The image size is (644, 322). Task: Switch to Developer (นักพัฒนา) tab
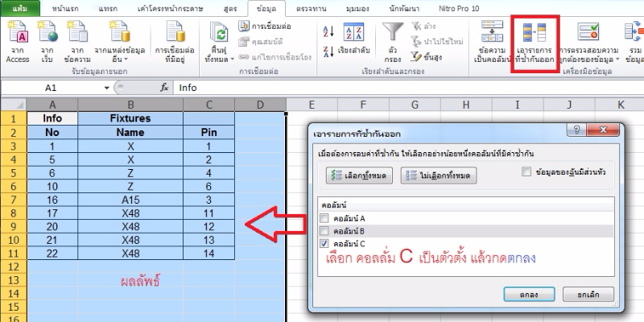pos(404,8)
